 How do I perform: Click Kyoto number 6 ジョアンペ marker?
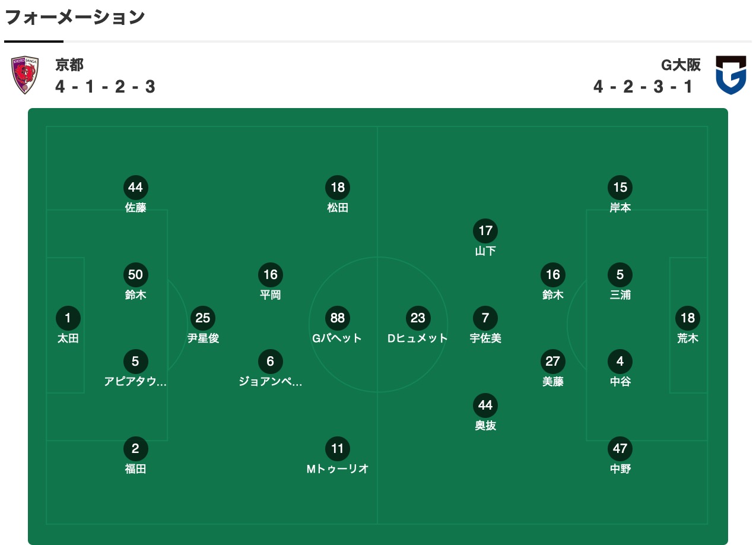(271, 362)
